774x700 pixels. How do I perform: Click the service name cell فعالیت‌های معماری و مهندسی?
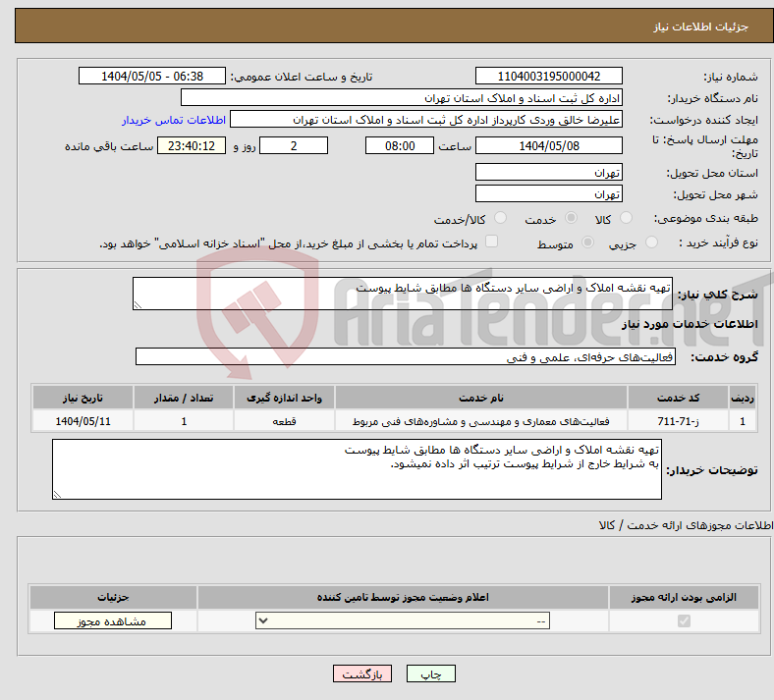(481, 421)
